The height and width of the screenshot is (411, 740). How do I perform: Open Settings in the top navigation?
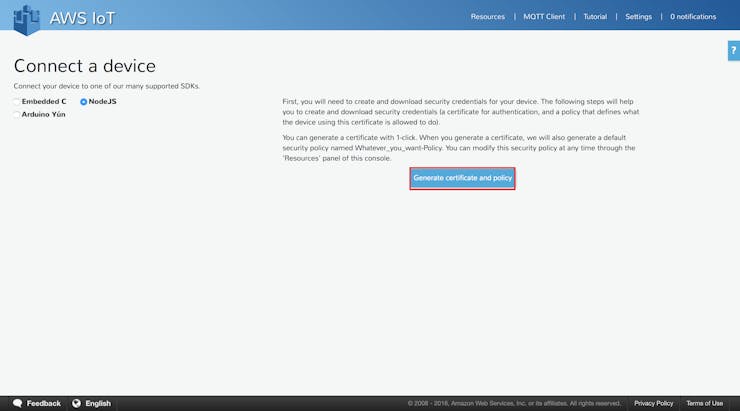[x=638, y=17]
